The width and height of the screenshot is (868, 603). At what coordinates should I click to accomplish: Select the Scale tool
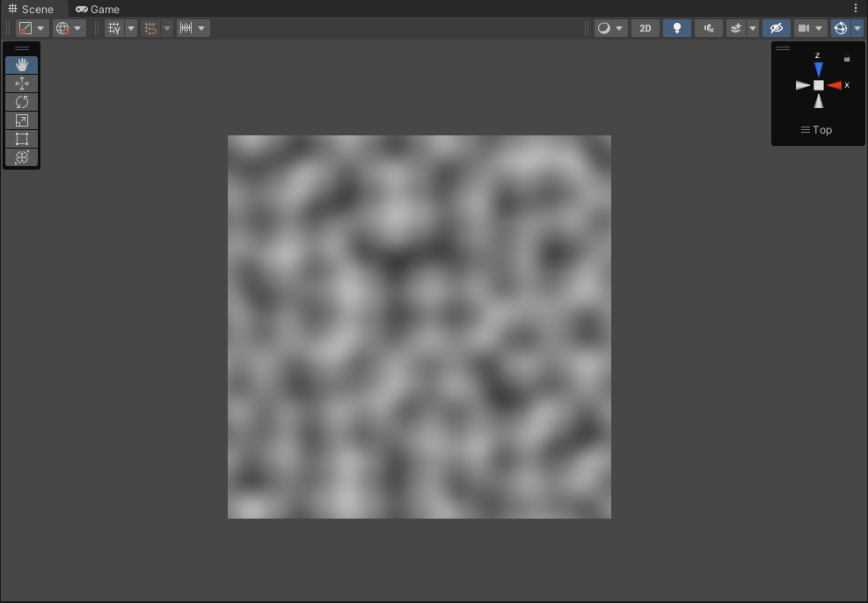[x=22, y=120]
